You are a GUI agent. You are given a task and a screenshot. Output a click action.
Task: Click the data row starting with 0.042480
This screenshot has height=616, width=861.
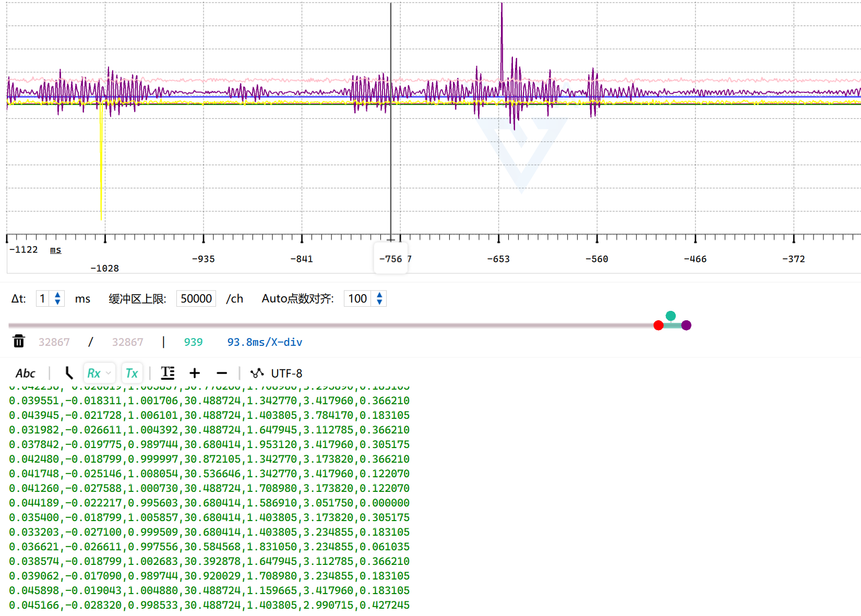[209, 459]
